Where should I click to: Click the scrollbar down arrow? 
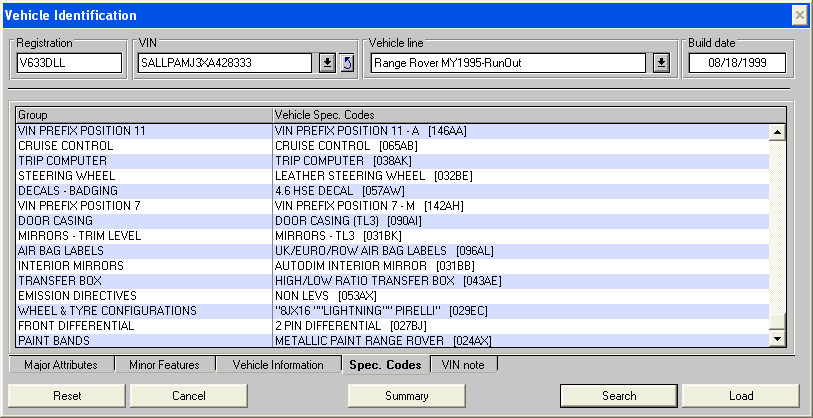click(777, 339)
